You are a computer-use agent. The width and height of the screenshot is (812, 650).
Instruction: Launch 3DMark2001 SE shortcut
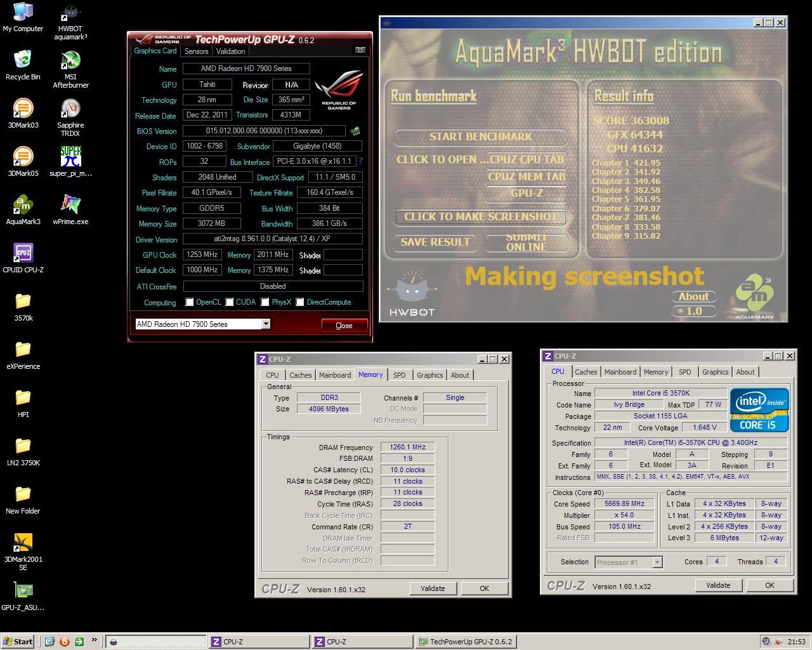click(23, 552)
